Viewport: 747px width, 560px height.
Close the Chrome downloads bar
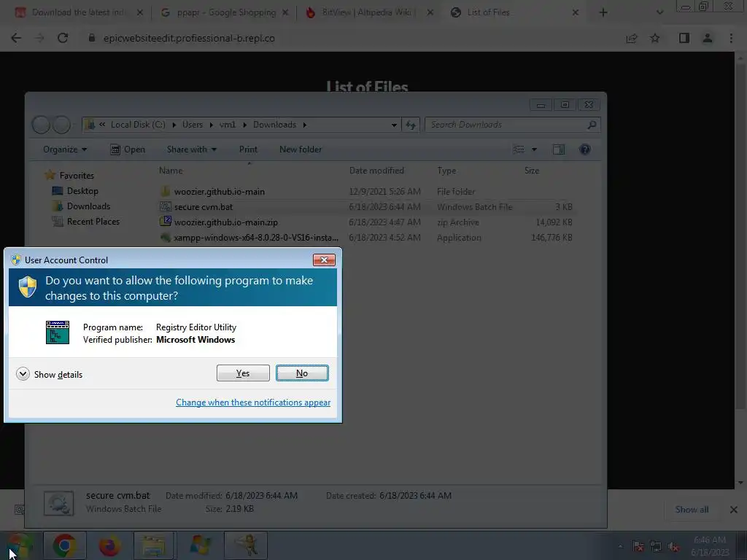pyautogui.click(x=734, y=510)
